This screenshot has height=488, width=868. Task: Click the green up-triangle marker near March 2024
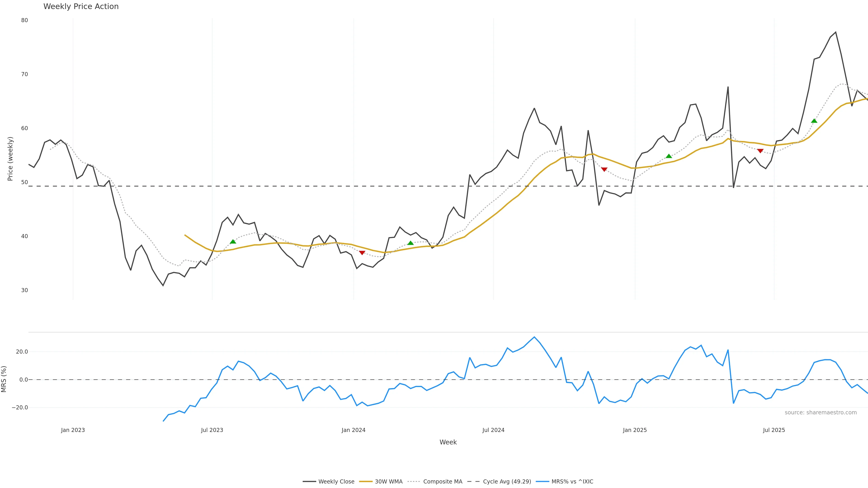(x=410, y=243)
